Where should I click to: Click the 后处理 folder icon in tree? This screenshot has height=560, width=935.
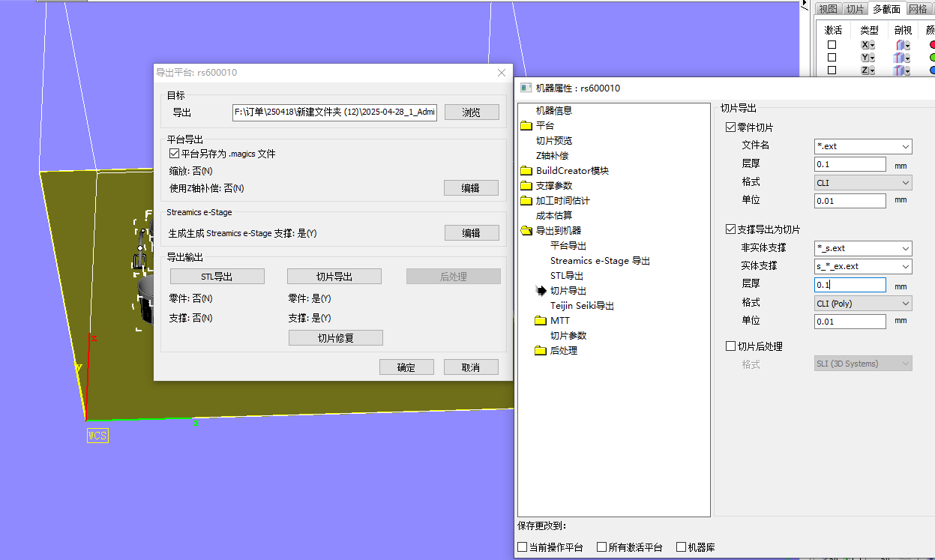[541, 351]
